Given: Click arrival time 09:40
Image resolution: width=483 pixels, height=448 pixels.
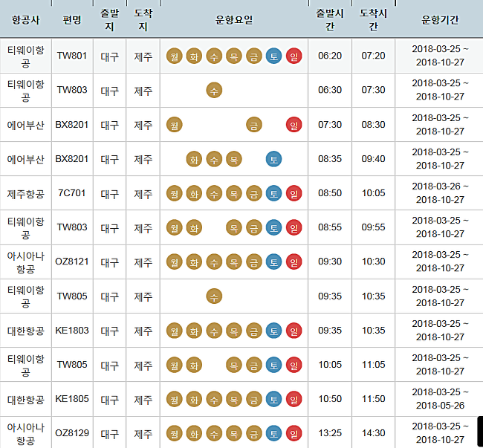Looking at the screenshot, I should pos(373,159).
